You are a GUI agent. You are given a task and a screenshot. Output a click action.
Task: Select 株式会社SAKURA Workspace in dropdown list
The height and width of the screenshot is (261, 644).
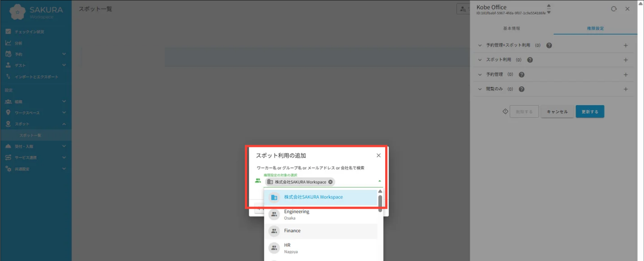click(320, 197)
